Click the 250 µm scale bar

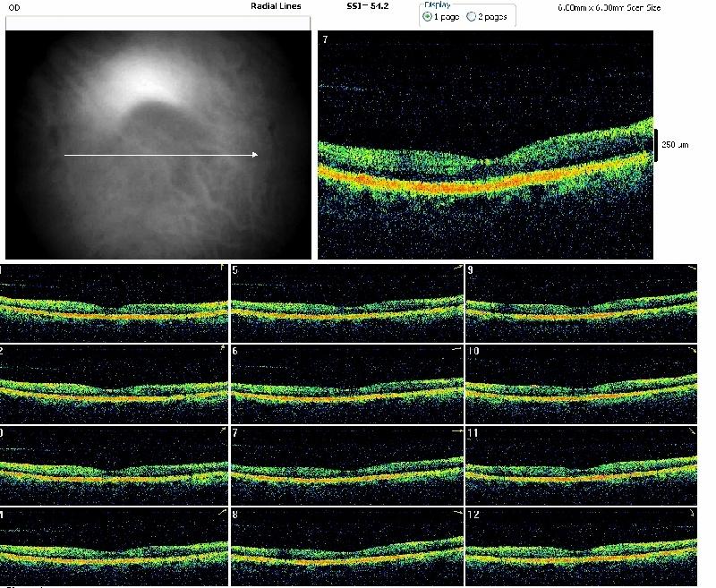(x=656, y=144)
